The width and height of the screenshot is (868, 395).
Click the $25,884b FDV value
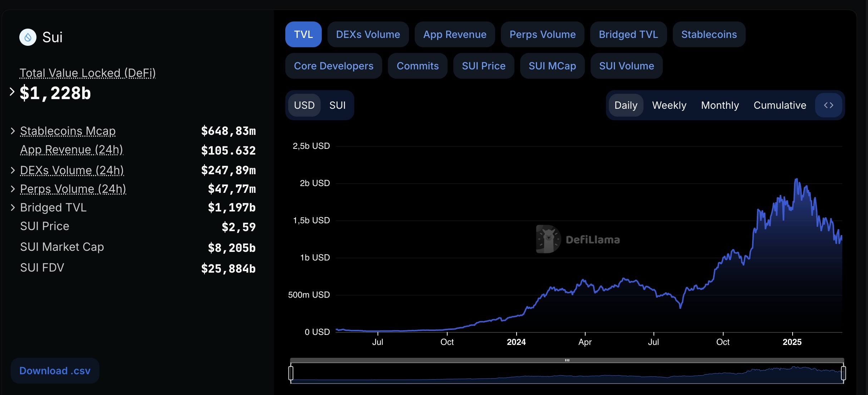(x=228, y=268)
